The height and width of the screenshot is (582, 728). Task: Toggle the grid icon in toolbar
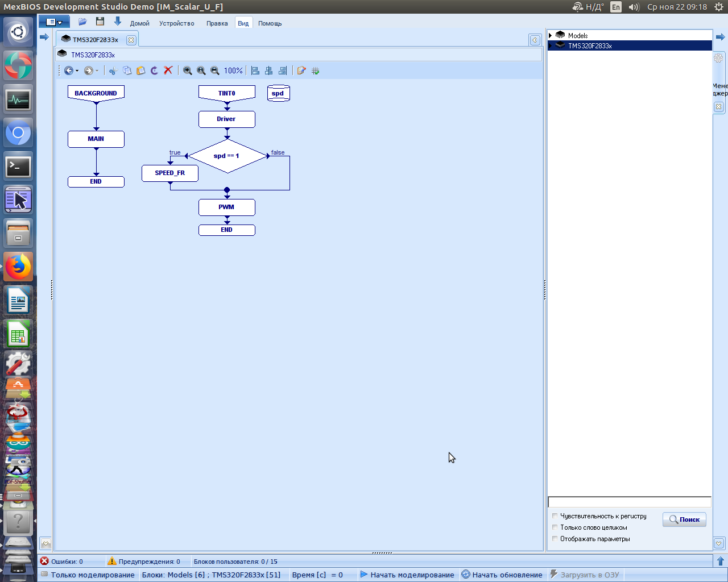(316, 70)
